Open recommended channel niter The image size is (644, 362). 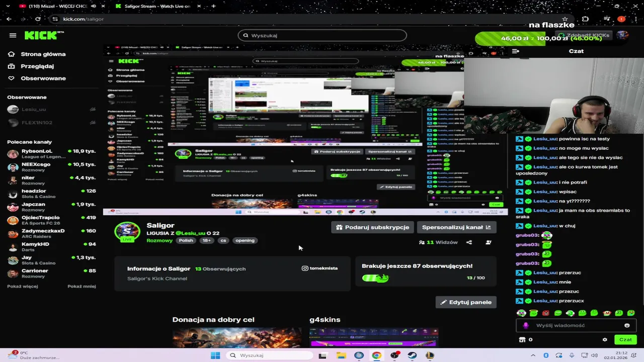click(x=51, y=180)
